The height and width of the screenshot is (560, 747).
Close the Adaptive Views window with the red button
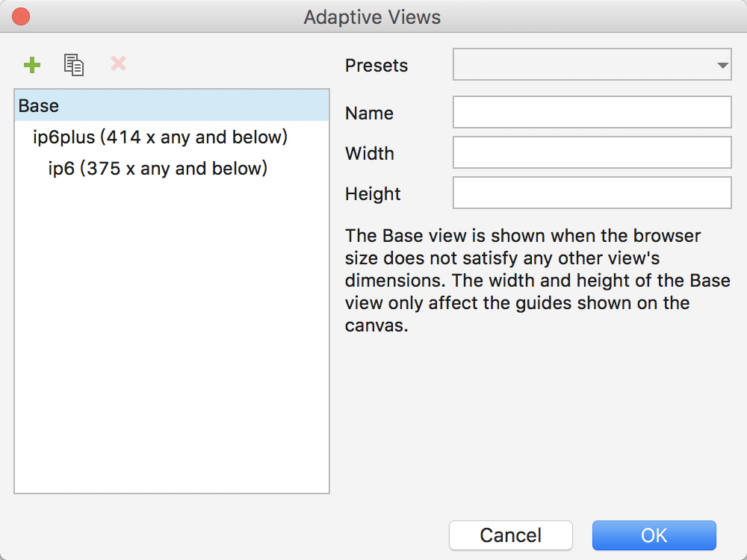pyautogui.click(x=21, y=16)
